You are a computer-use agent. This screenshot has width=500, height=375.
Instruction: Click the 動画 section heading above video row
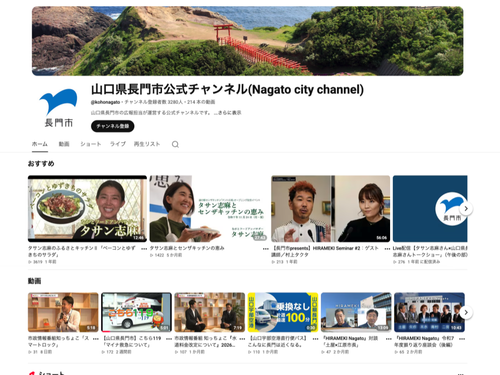[34, 281]
